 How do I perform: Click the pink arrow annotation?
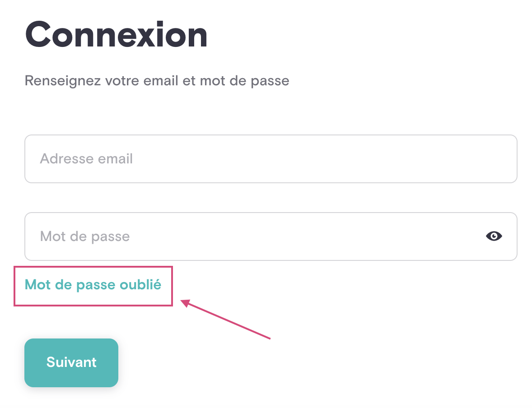coord(225,319)
